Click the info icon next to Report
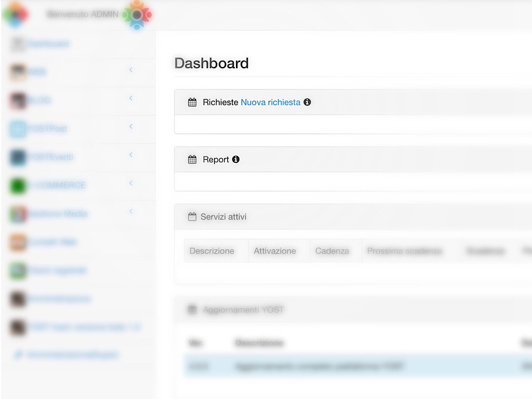 click(x=236, y=159)
